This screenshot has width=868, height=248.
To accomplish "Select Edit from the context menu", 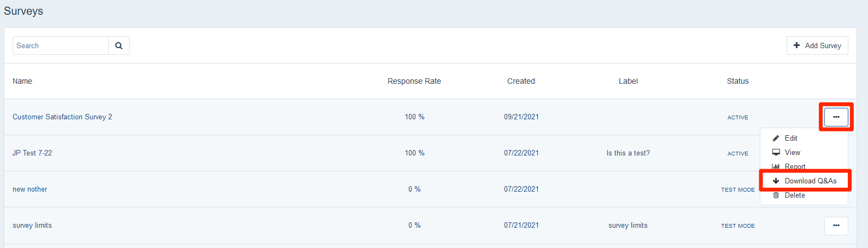I will (x=791, y=139).
